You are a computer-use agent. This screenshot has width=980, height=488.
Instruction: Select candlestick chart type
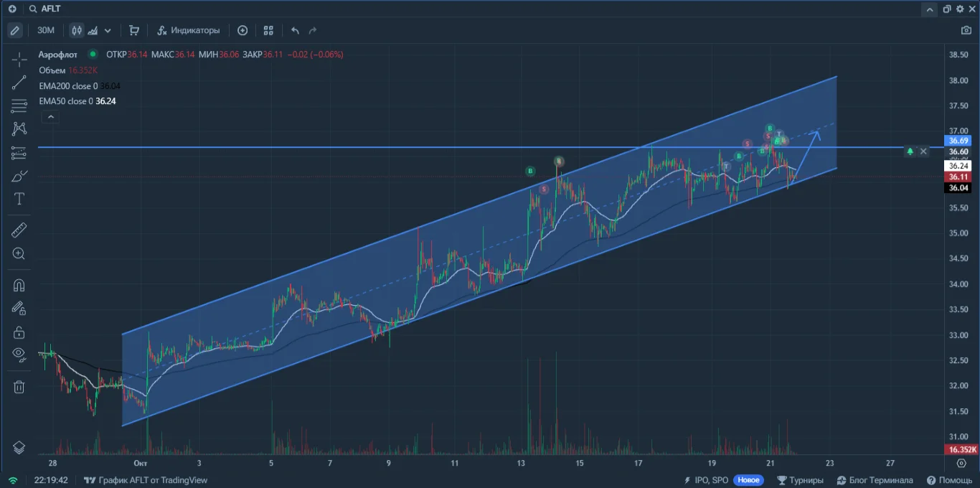point(77,30)
